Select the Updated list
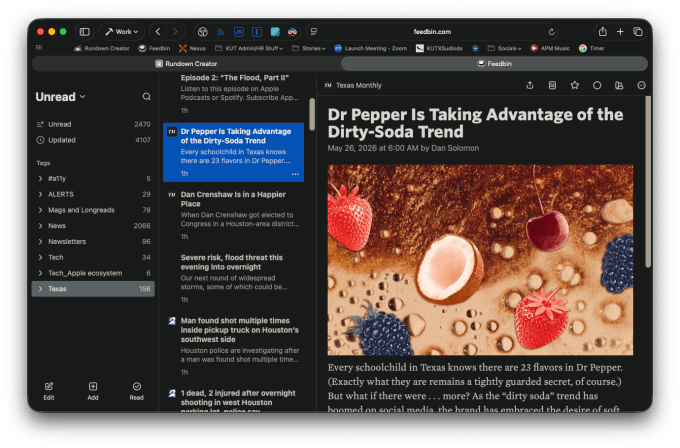The image size is (680, 448). (93, 140)
